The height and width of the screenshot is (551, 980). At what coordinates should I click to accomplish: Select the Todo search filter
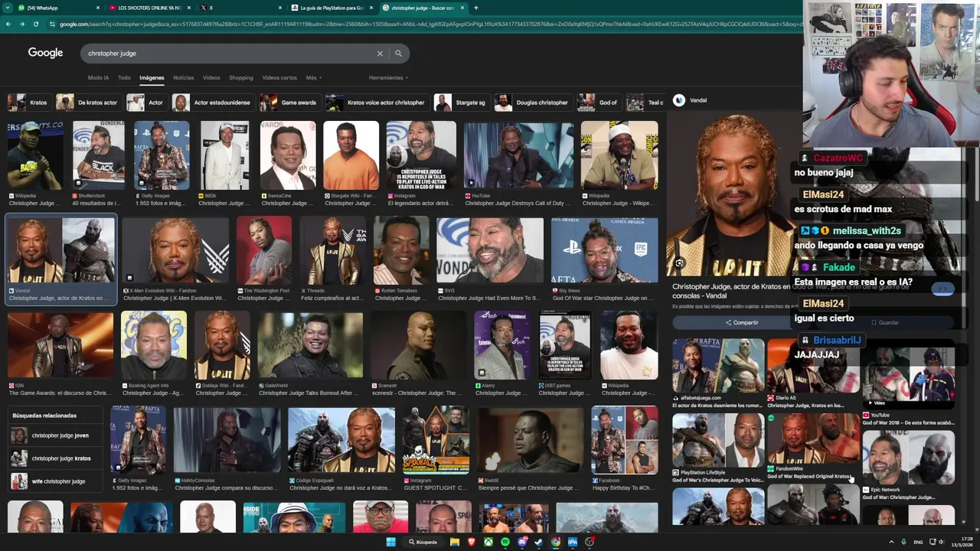124,77
